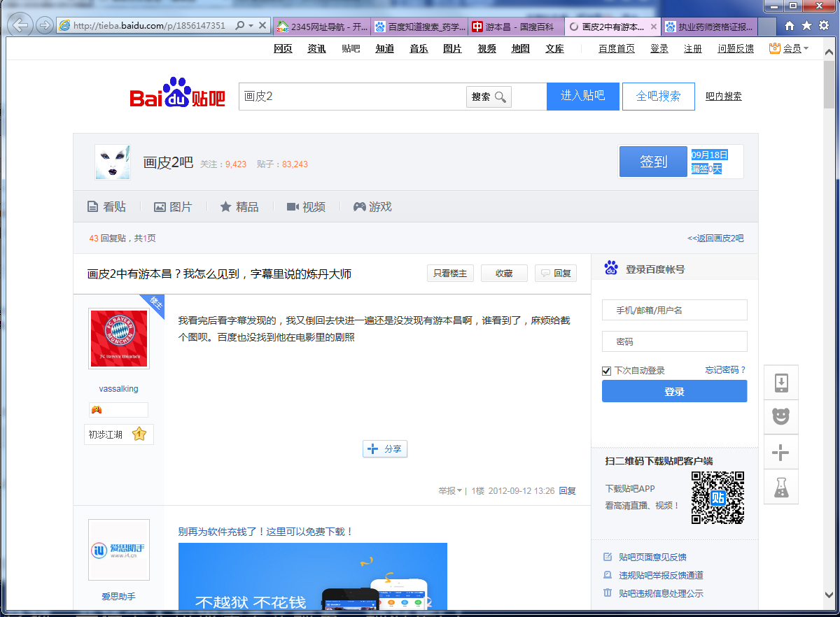
Task: Open 知道 in top navigation
Action: 384,48
